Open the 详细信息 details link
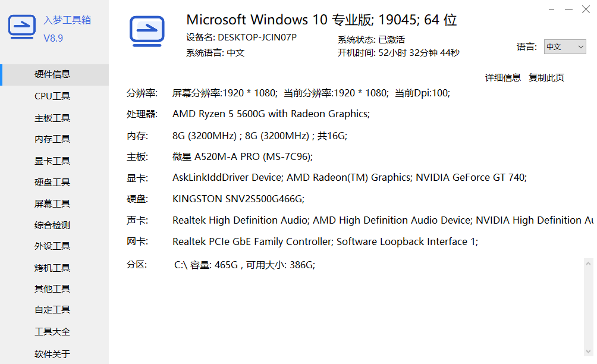 point(503,78)
